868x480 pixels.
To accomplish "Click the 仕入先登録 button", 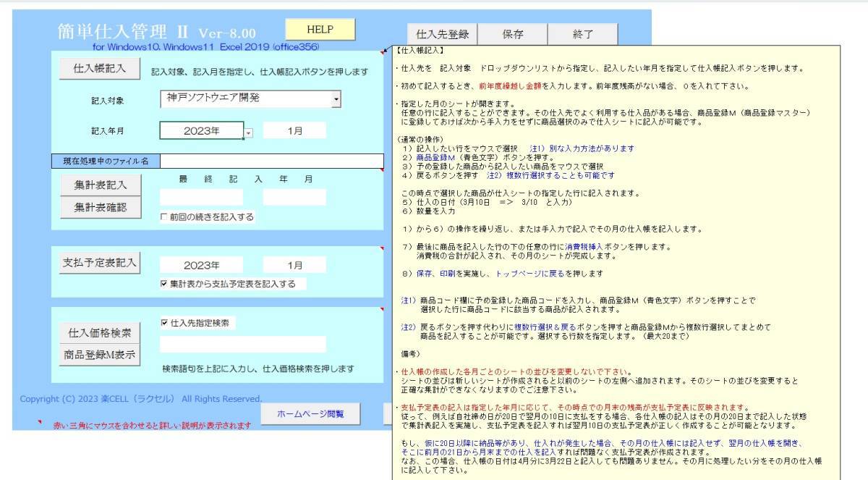I will tap(443, 34).
